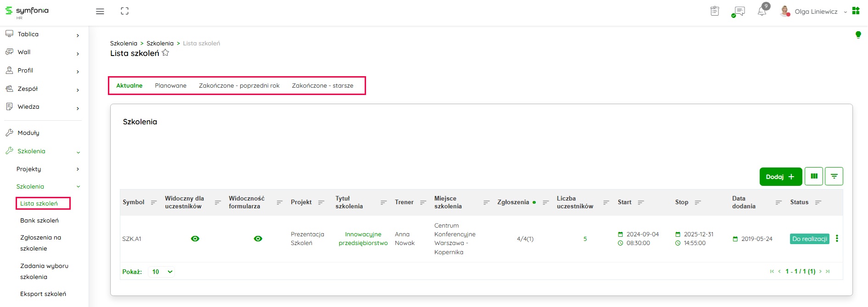Open column chooser next to Dodaj
This screenshot has height=307, width=868.
814,176
